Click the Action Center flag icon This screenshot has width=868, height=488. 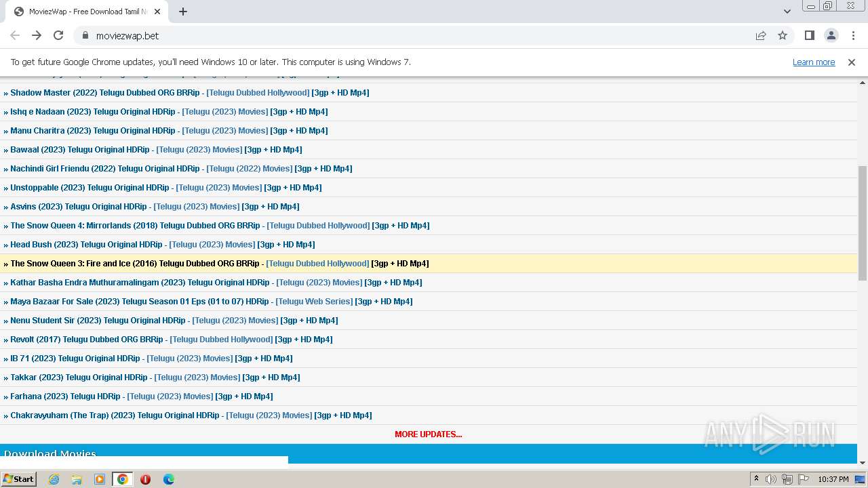[x=804, y=479]
